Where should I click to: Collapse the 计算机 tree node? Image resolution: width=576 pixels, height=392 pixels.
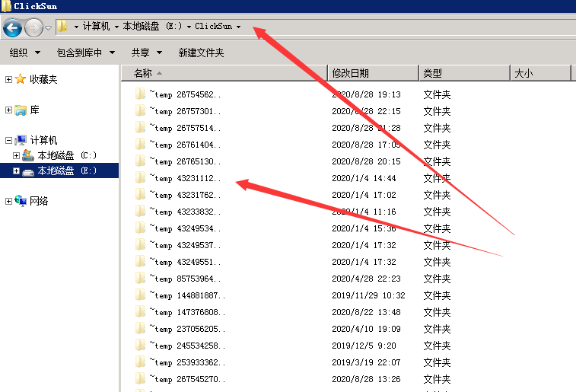[x=9, y=140]
